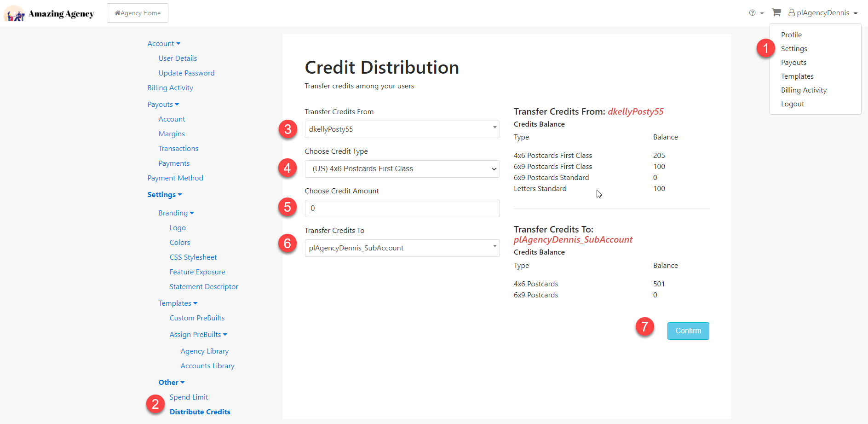Open Agency Library in the sidebar
The width and height of the screenshot is (868, 424).
(x=204, y=351)
